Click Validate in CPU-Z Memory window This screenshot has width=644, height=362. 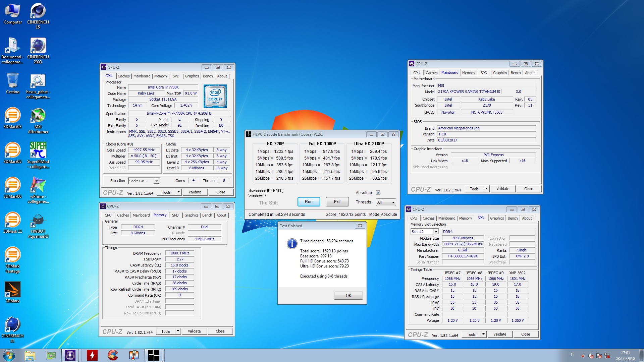coord(194,331)
